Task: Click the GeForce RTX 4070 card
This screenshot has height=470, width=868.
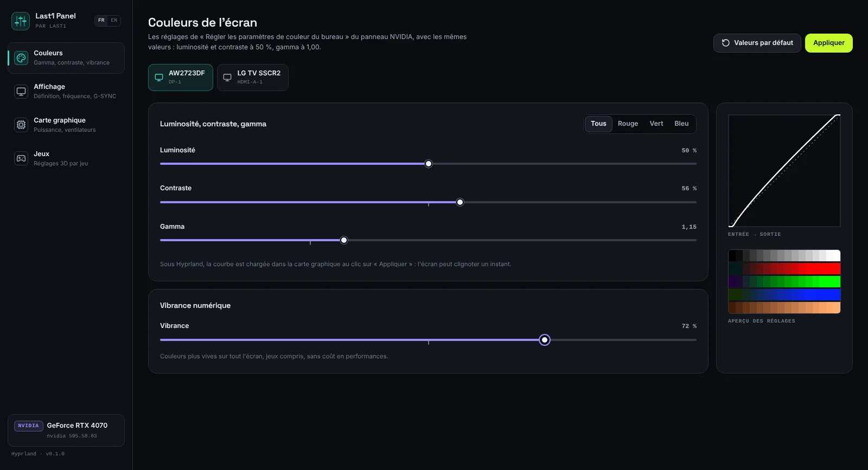Action: tap(66, 430)
